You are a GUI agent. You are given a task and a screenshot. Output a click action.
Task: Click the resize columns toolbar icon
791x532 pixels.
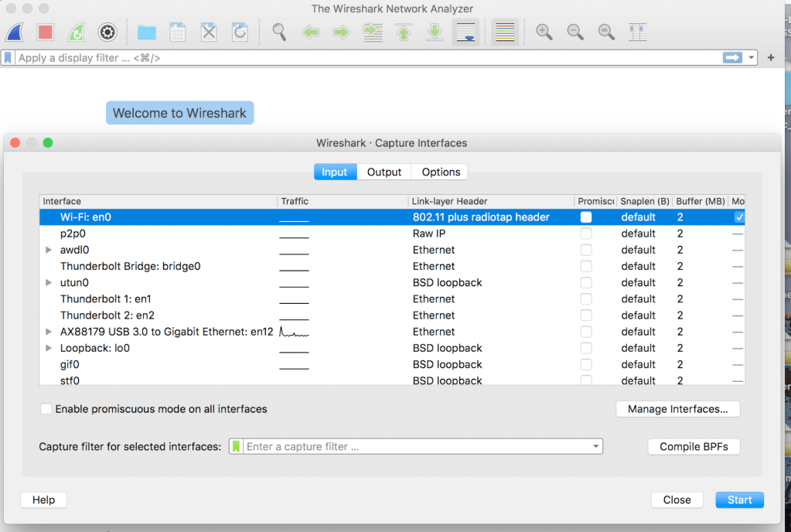click(x=637, y=32)
